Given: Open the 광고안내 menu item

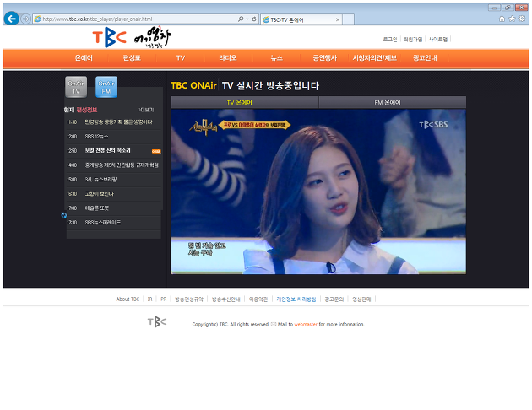Looking at the screenshot, I should pyautogui.click(x=425, y=58).
